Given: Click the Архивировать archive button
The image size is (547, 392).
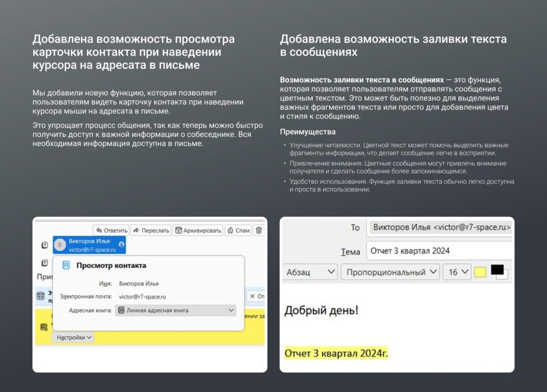Looking at the screenshot, I should [198, 231].
